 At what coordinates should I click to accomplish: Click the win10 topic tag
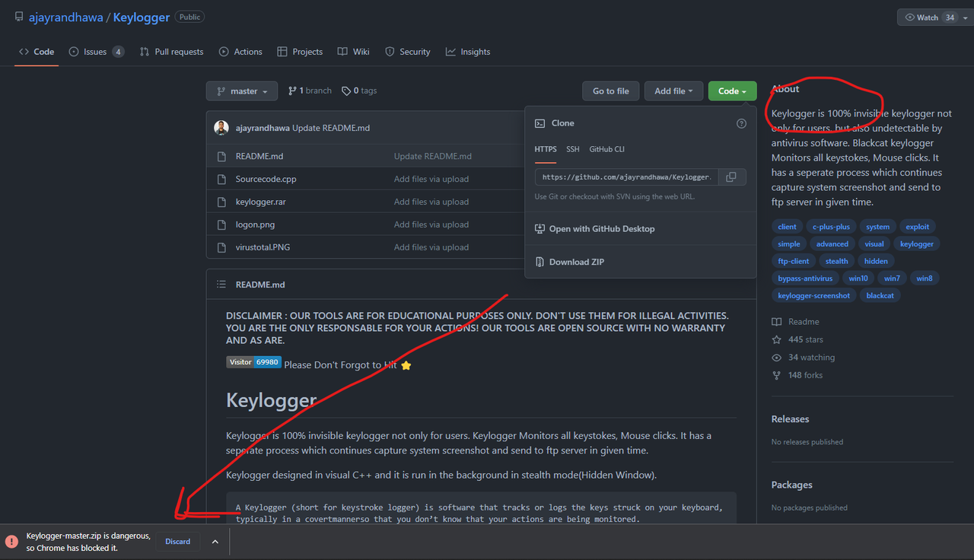(x=858, y=278)
